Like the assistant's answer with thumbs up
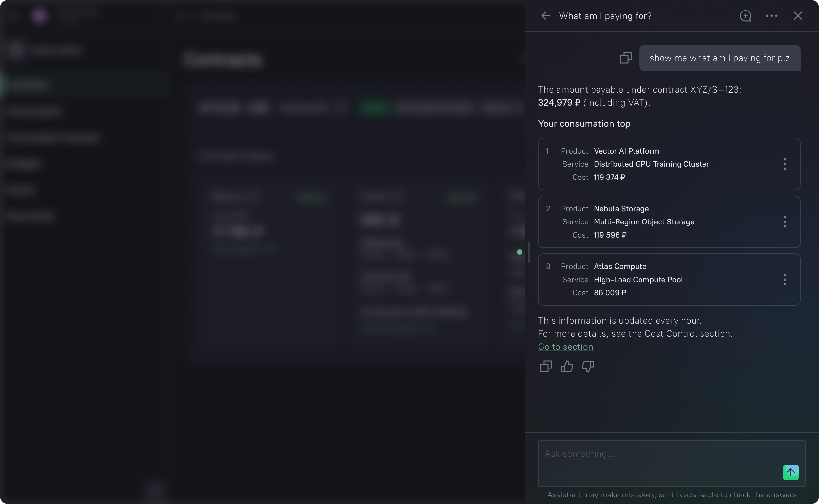This screenshot has width=819, height=504. pyautogui.click(x=567, y=366)
